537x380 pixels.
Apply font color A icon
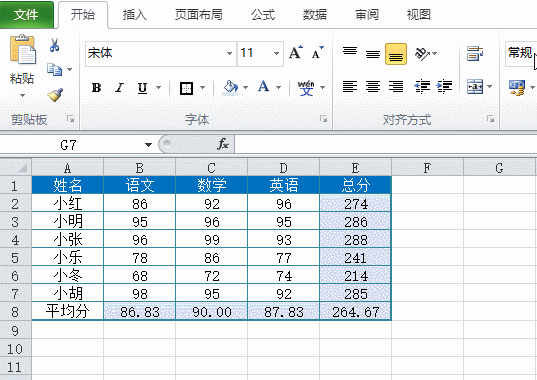pos(263,87)
